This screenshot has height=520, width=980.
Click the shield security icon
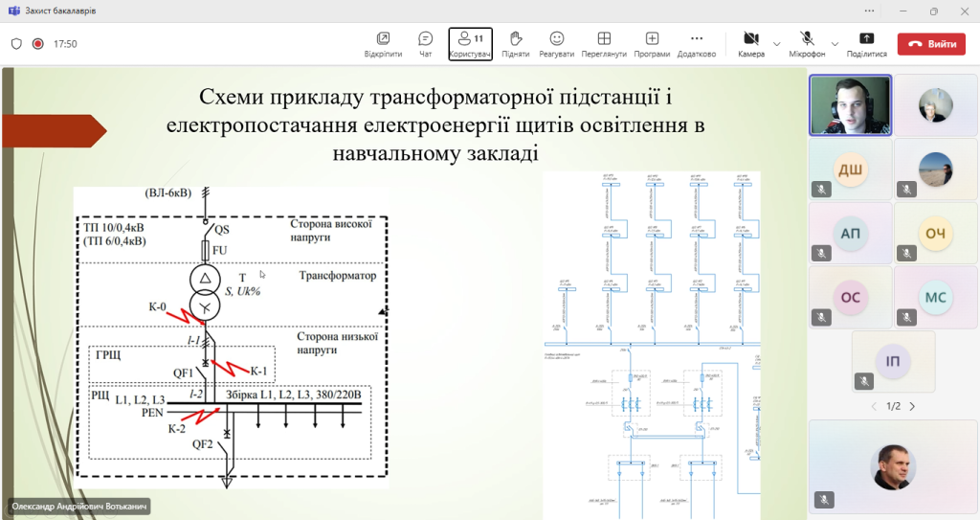point(16,44)
